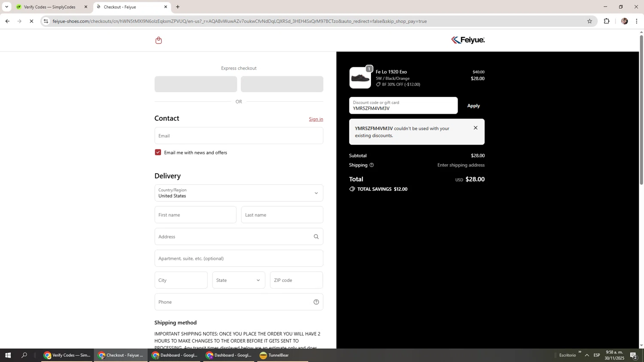
Task: Click the discount code input field
Action: 403,106
